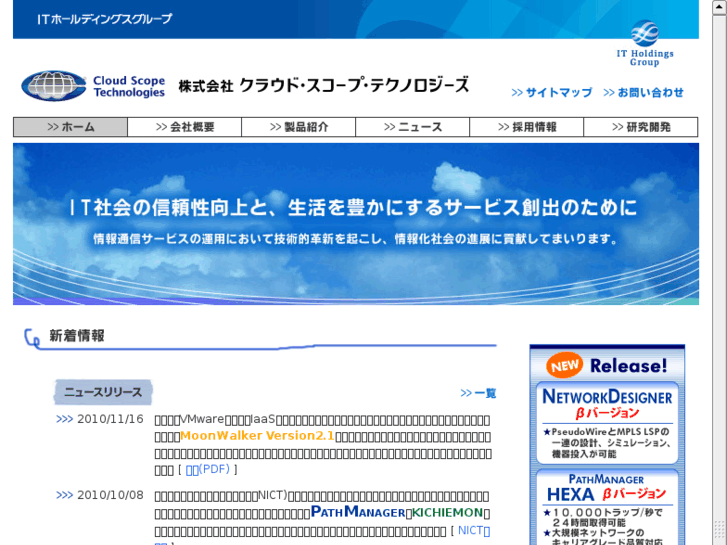Click the scroll-up arrow of the scrollbar

pyautogui.click(x=720, y=7)
